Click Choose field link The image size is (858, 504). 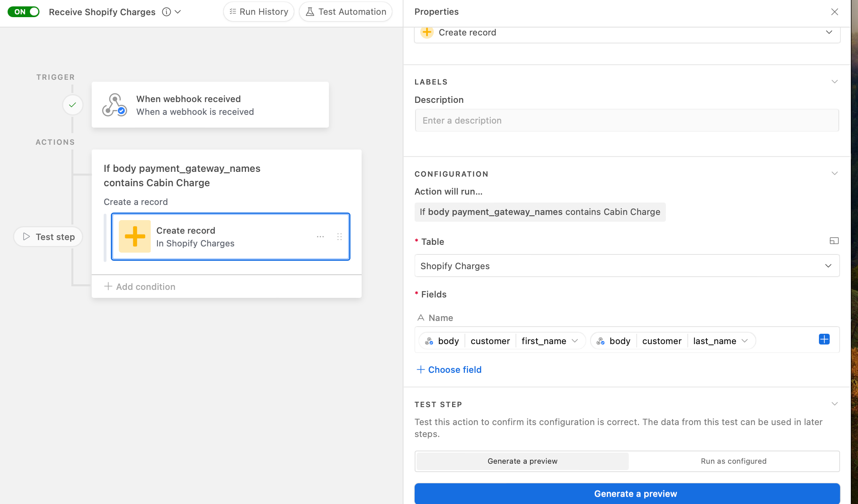tap(449, 370)
